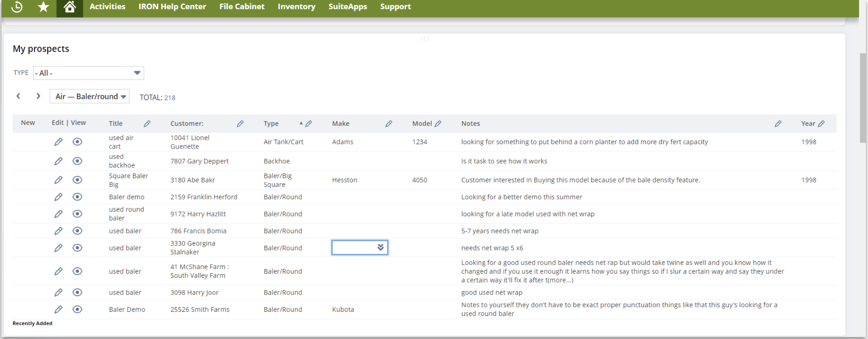868x339 pixels.
Task: Sort by the Type column header
Action: click(x=271, y=124)
